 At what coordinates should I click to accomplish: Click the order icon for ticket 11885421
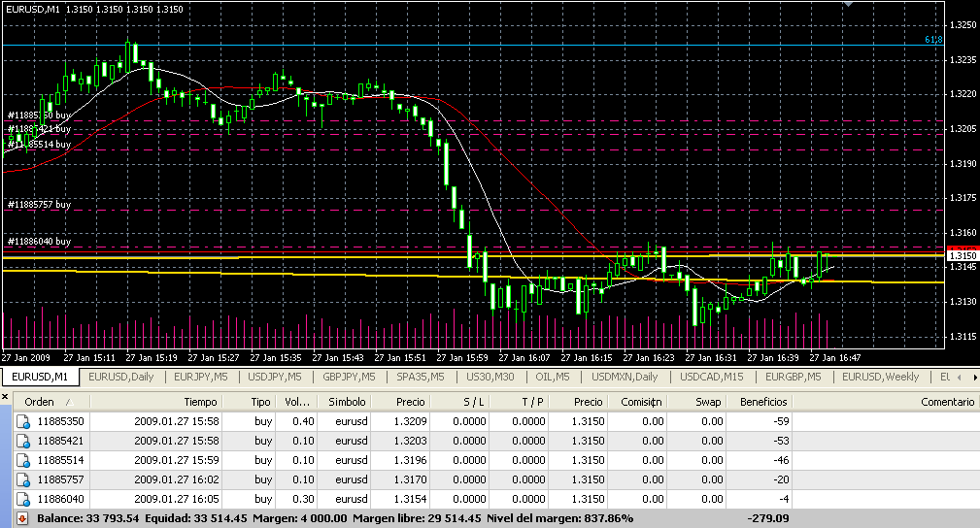click(x=24, y=441)
